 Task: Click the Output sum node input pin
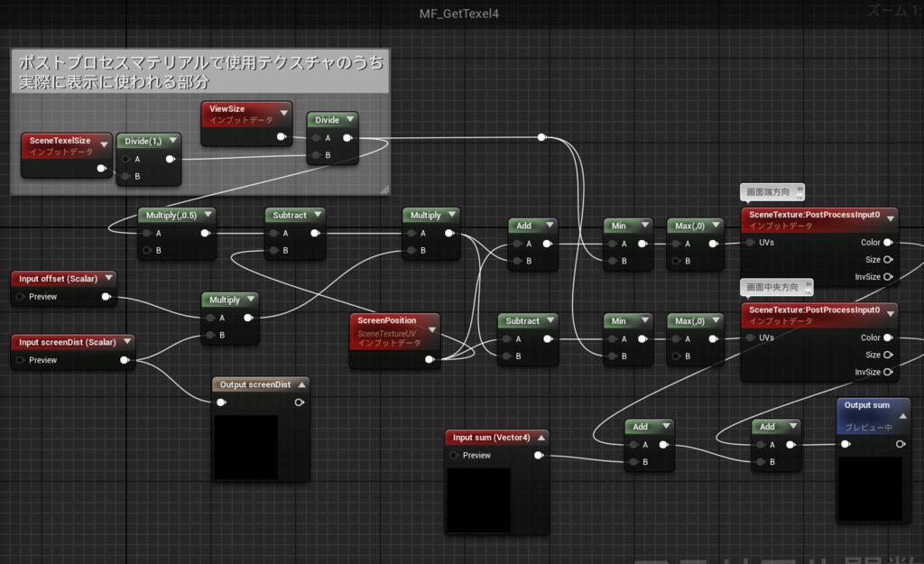click(845, 444)
